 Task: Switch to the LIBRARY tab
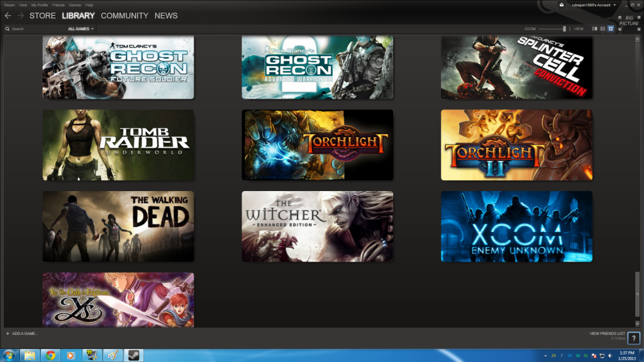[78, 16]
